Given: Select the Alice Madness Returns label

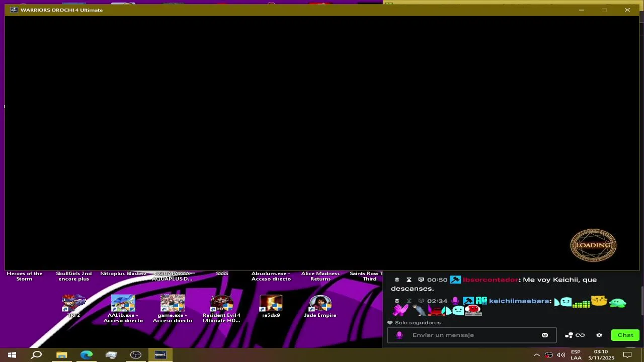Looking at the screenshot, I should click(320, 276).
